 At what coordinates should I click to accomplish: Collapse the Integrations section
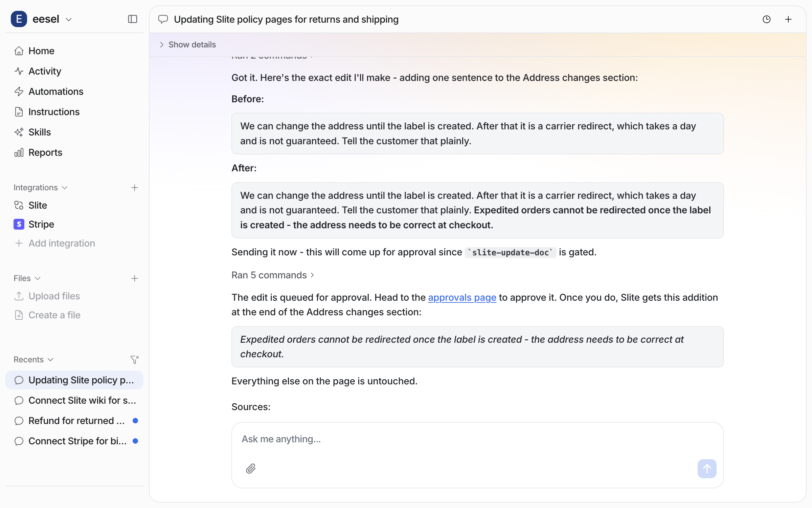pos(41,188)
